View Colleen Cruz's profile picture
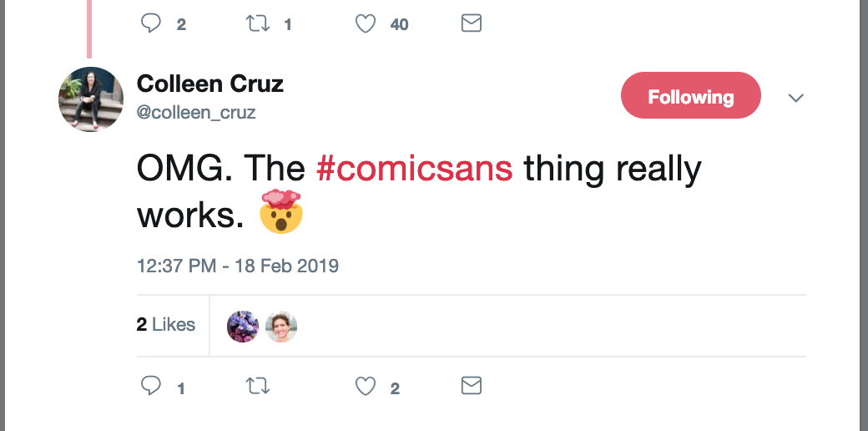The width and height of the screenshot is (868, 431). [91, 99]
